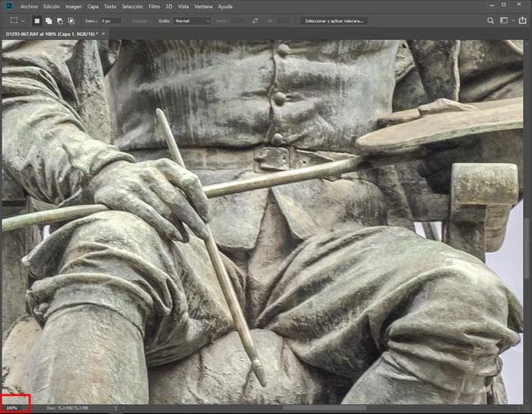Select the Add to selection icon

[48, 20]
